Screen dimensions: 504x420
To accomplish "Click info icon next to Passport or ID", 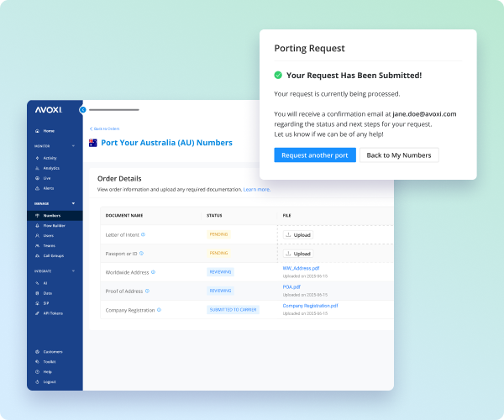I will point(141,253).
